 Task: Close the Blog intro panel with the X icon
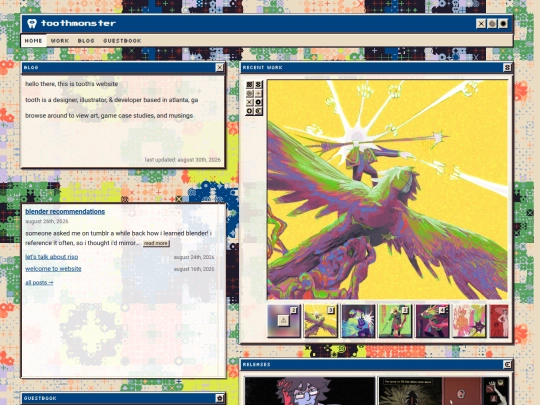[219, 68]
